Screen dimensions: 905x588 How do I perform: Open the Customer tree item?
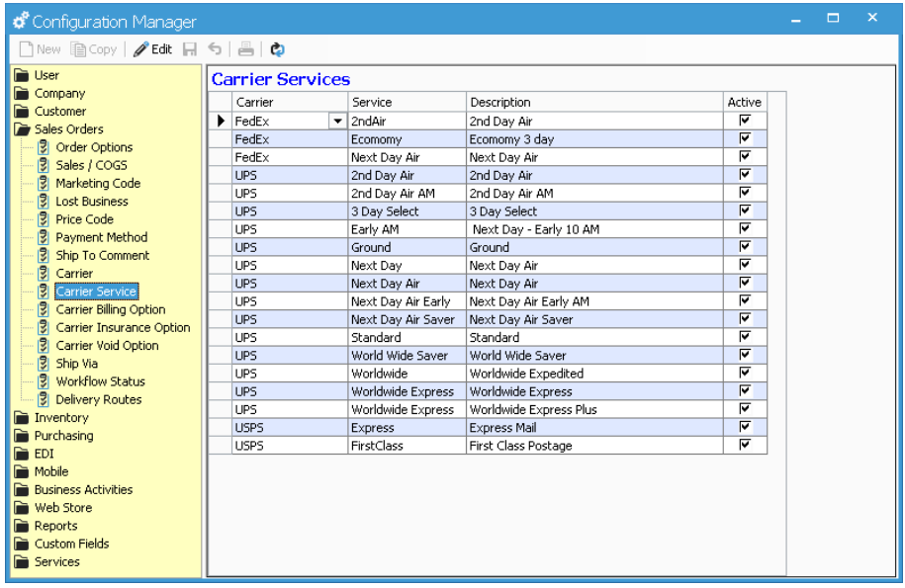(x=60, y=112)
